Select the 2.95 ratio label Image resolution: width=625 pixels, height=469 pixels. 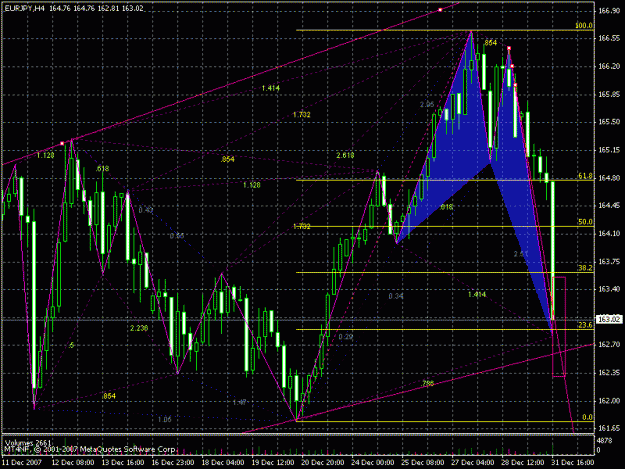click(427, 104)
